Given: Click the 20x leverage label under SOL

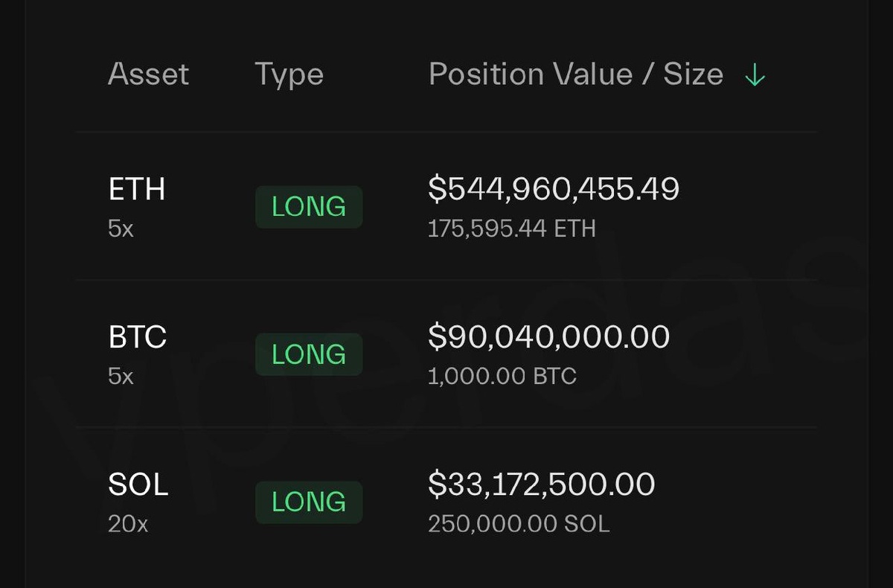Looking at the screenshot, I should [128, 524].
